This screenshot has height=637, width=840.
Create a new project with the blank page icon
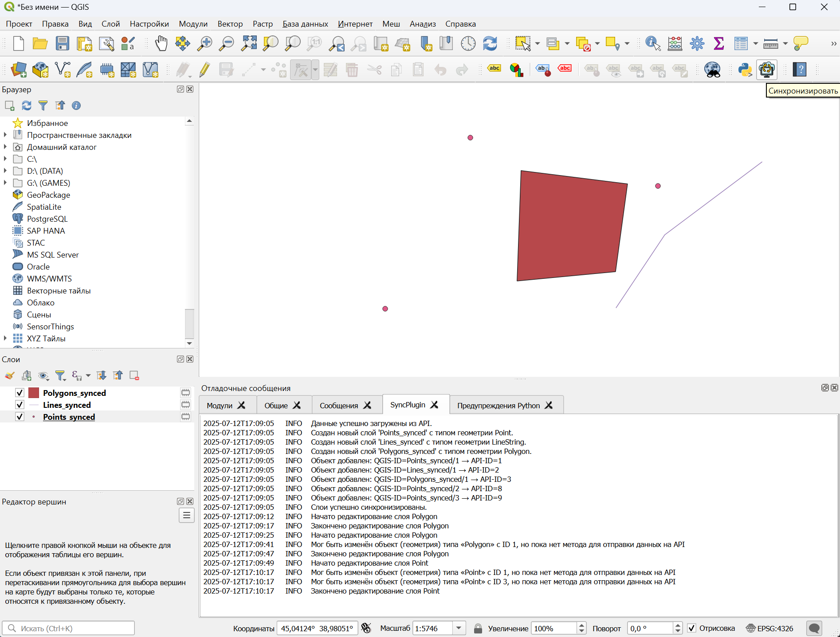click(x=18, y=43)
